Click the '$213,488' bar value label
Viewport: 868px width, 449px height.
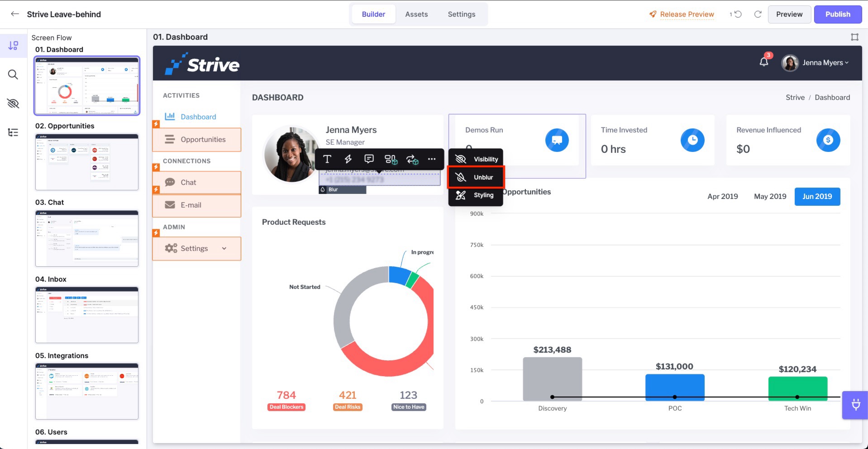point(552,350)
